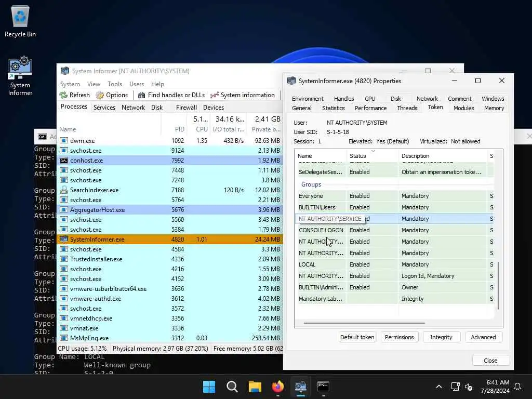Open System Informer desktop shortcut

pyautogui.click(x=20, y=76)
